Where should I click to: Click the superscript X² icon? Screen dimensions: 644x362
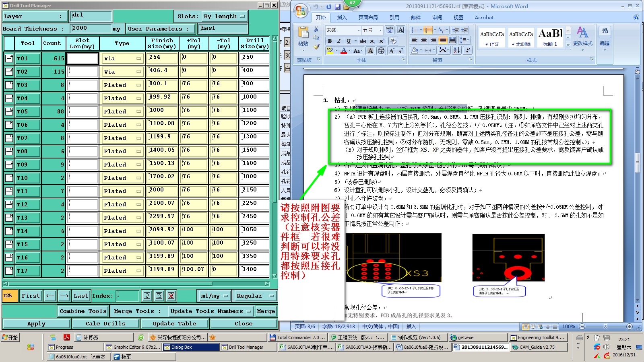pos(382,41)
